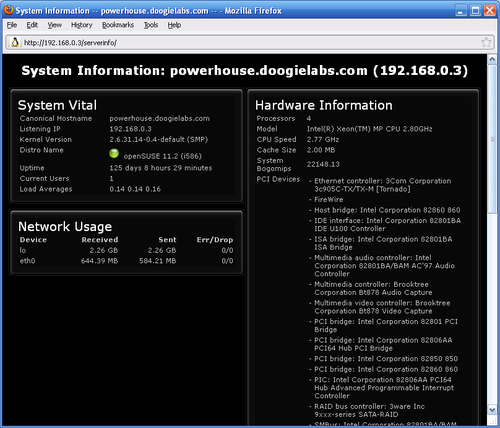Click the Tux penguin site icon
The height and width of the screenshot is (428, 500).
pyautogui.click(x=15, y=42)
